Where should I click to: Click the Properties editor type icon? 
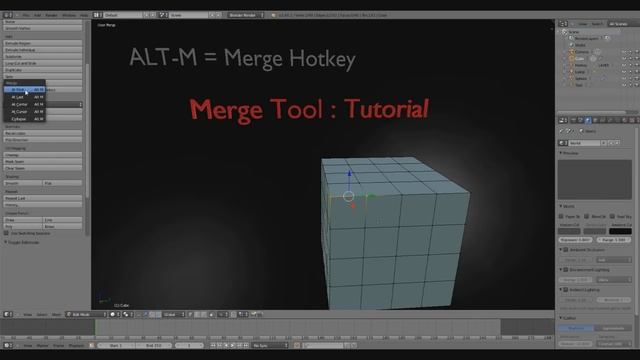click(x=563, y=120)
